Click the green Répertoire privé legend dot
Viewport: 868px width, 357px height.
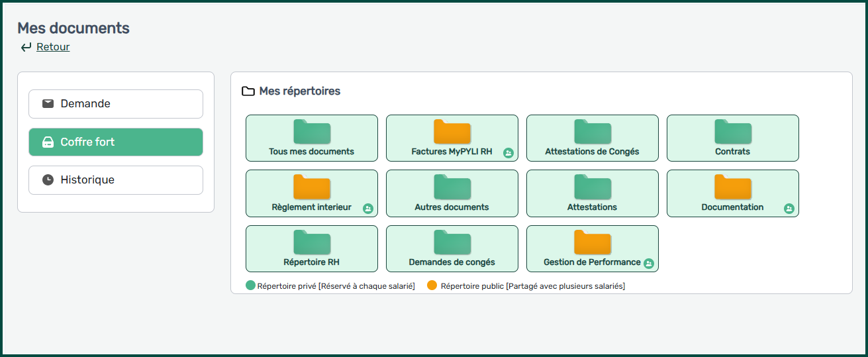coord(250,286)
